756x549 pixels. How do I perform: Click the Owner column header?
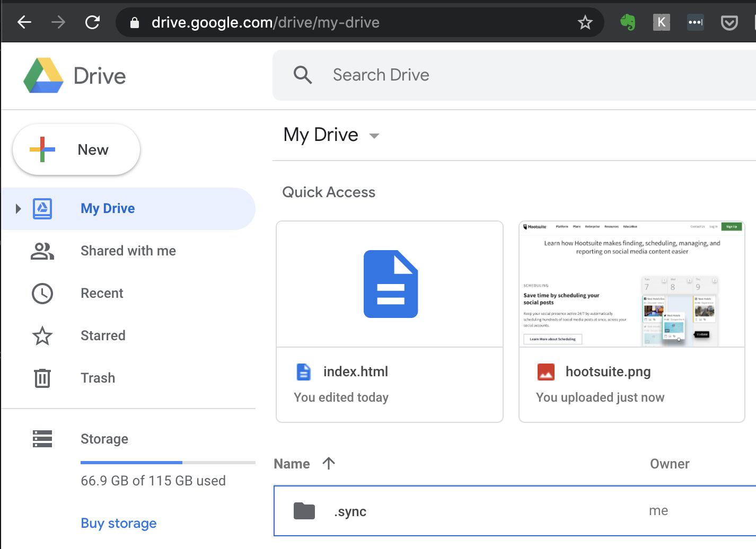[x=670, y=464]
